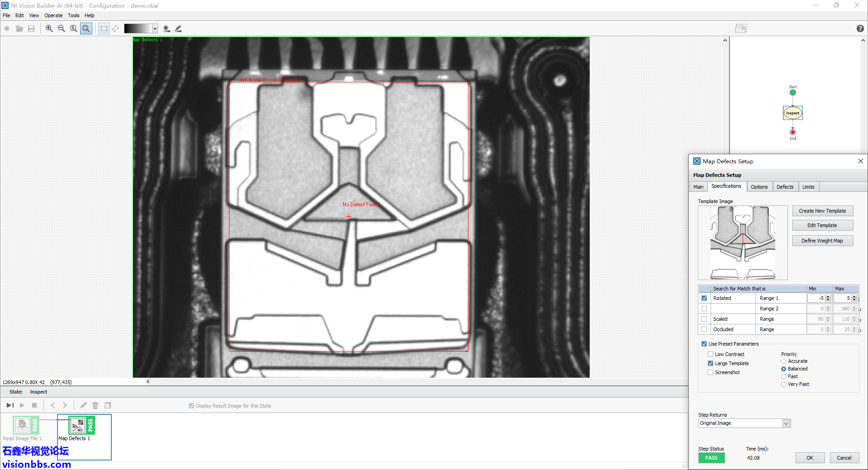Expand the color palette dropdown arrow
This screenshot has height=470, width=868.
[155, 28]
